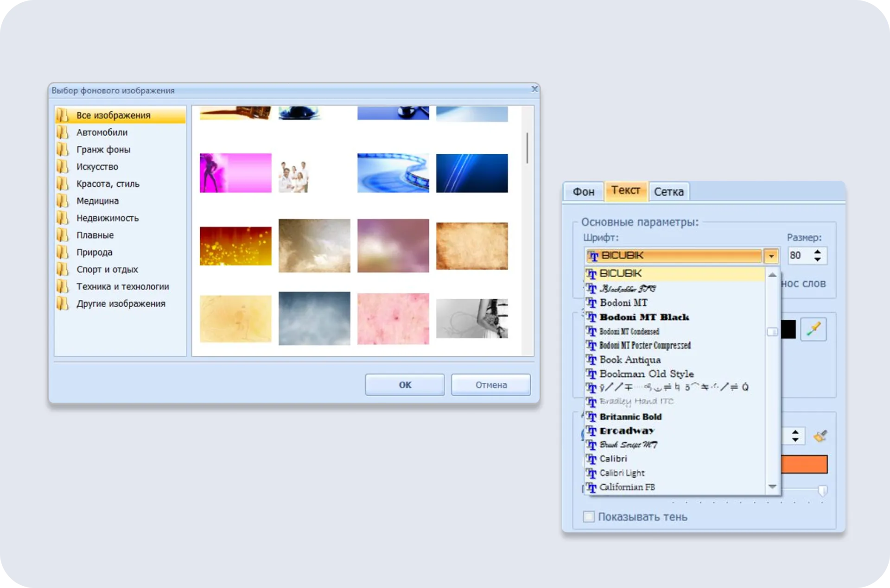The width and height of the screenshot is (890, 588).
Task: Choose the pale yellow floral background
Action: pos(235,319)
